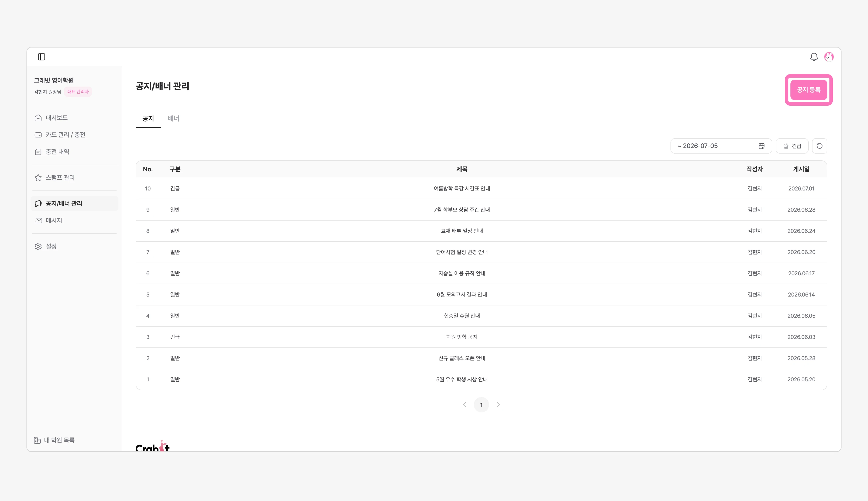868x501 pixels.
Task: Open the rabbit profile avatar
Action: pyautogui.click(x=829, y=57)
